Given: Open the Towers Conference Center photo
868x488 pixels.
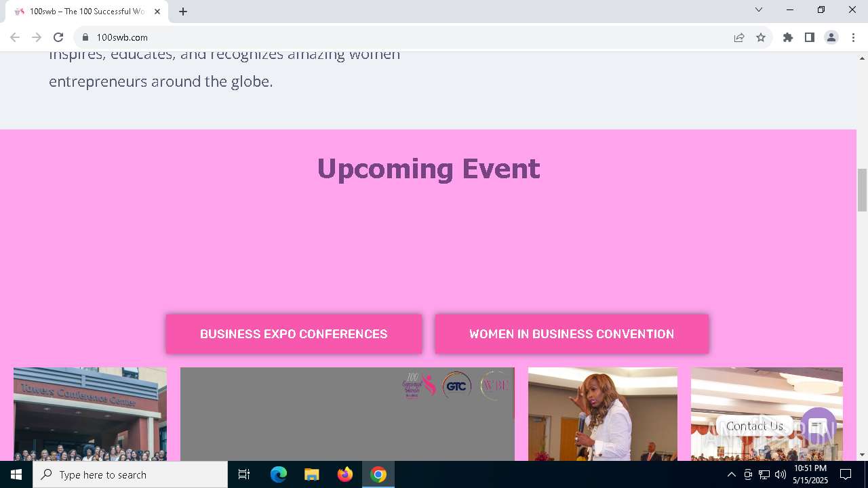Looking at the screenshot, I should (90, 414).
